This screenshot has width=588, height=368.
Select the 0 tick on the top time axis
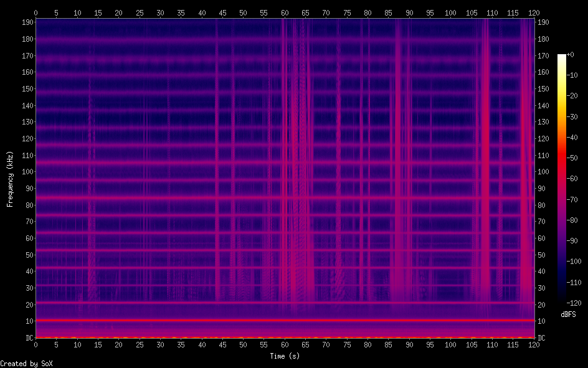pos(36,12)
